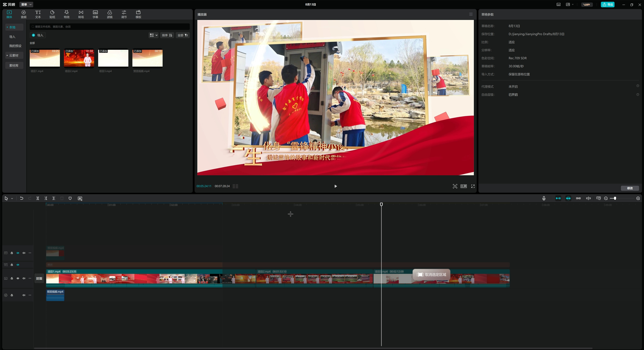Lock the audio track 预览视频.mp4
Image resolution: width=644 pixels, height=350 pixels.
pyautogui.click(x=12, y=295)
